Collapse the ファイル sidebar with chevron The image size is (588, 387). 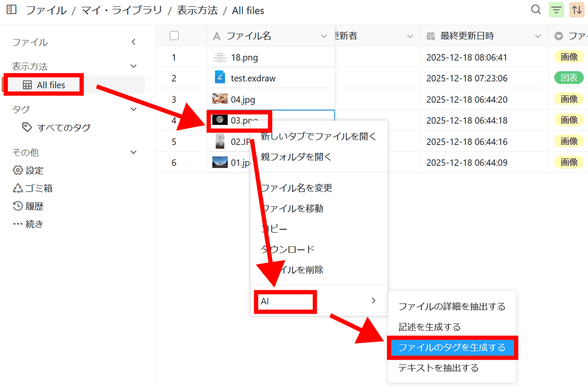[134, 43]
